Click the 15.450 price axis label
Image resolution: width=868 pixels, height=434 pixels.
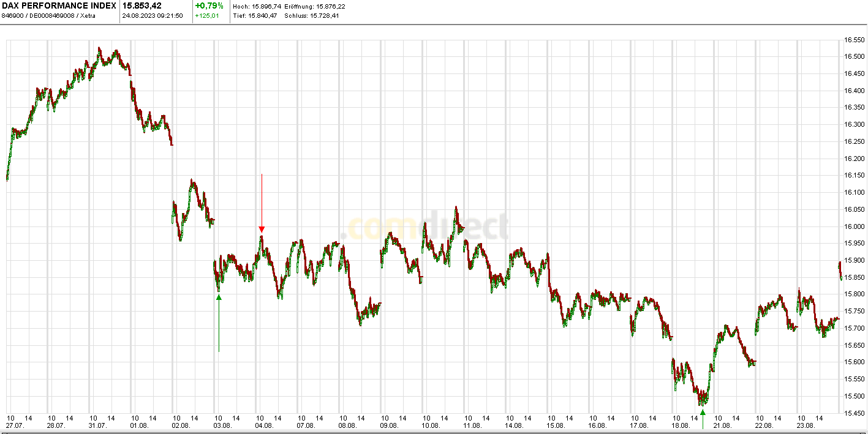854,413
